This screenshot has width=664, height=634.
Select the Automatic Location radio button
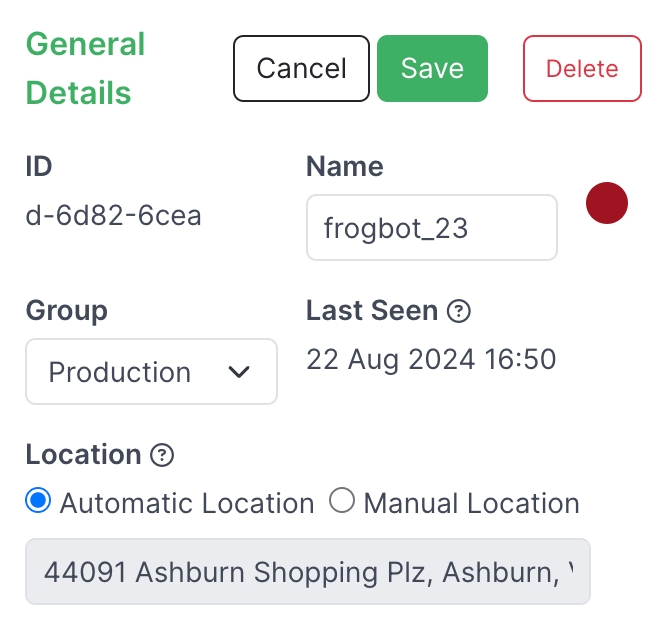38,502
